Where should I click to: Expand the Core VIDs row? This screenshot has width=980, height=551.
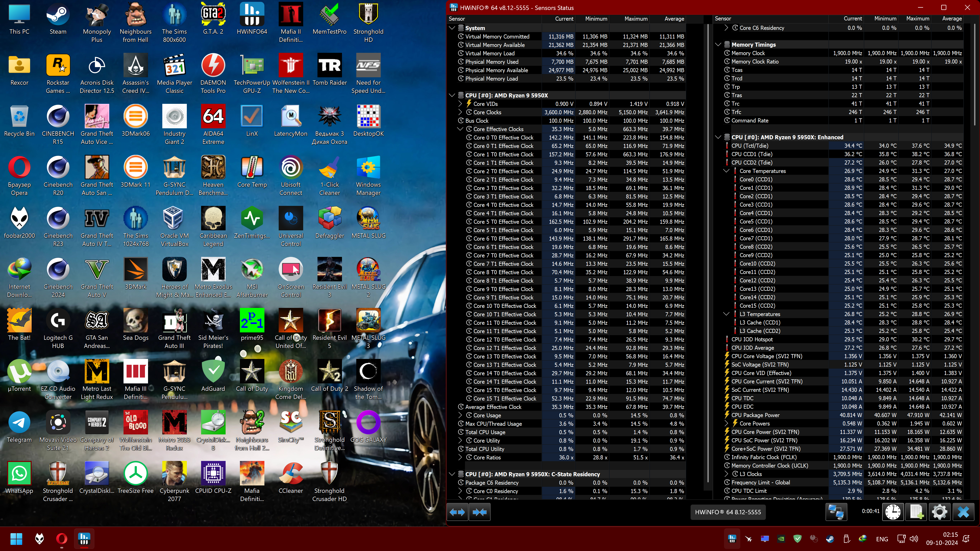460,104
